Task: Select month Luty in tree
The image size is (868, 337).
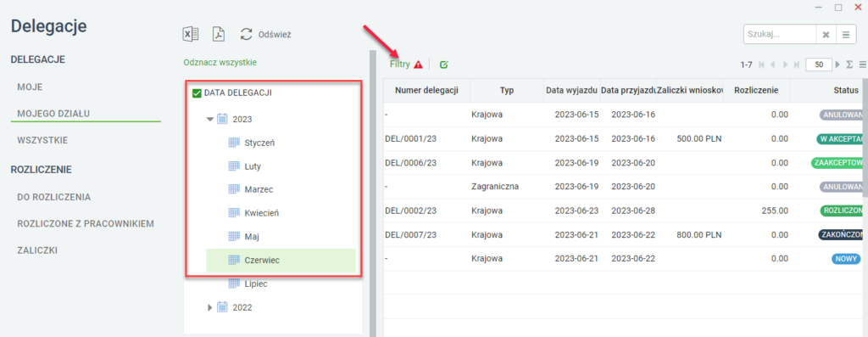Action: click(245, 166)
